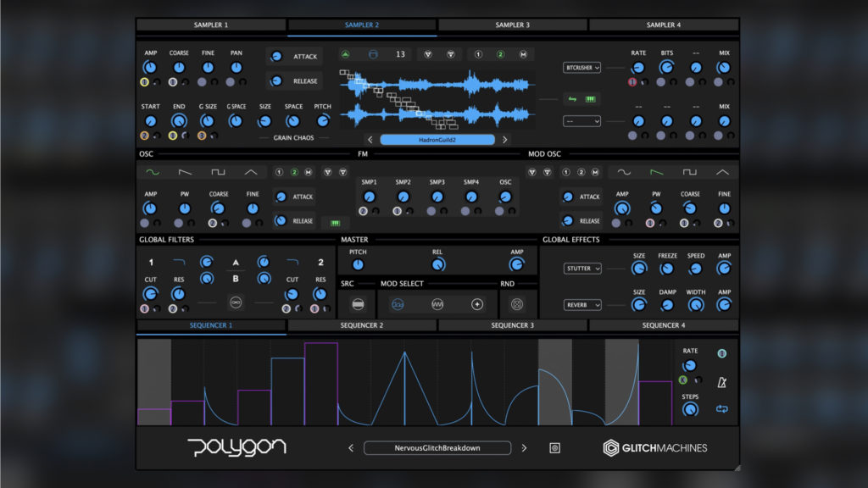Click the triangle-shaped sequencer step
Screen dimensions: 868x488
pos(404,388)
